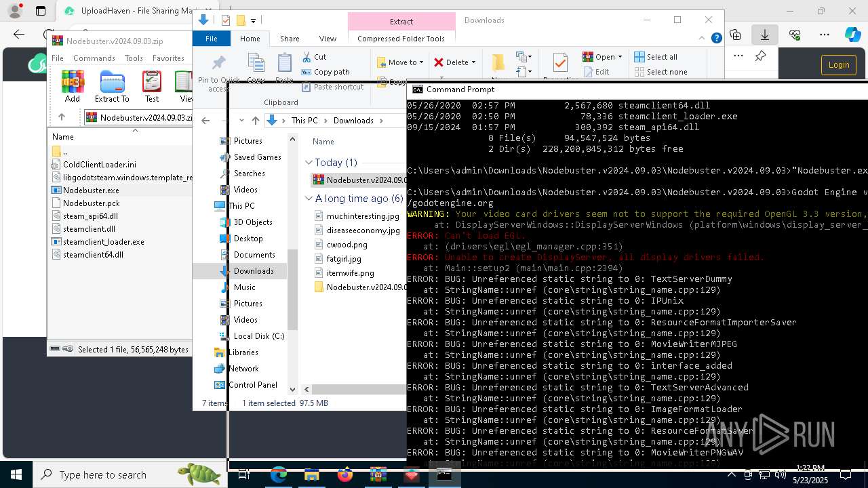
Task: Click the Add button in WinRAR toolbar
Action: pos(73,87)
